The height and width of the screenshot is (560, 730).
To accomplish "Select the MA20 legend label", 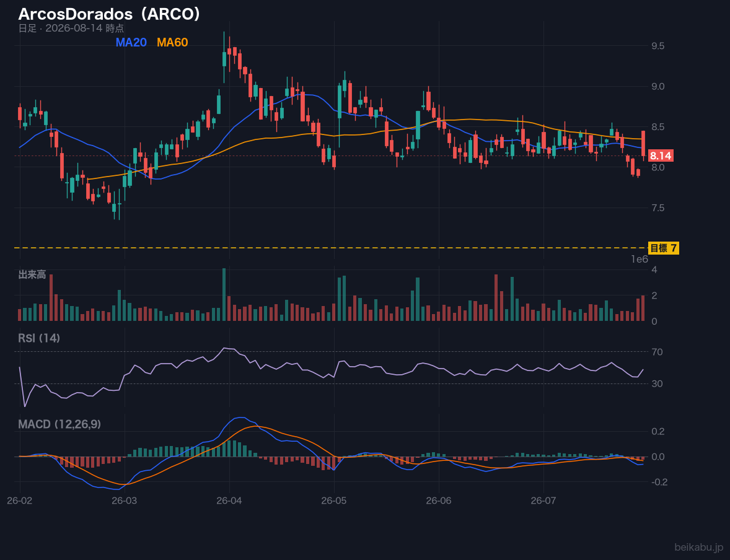I will click(x=131, y=42).
